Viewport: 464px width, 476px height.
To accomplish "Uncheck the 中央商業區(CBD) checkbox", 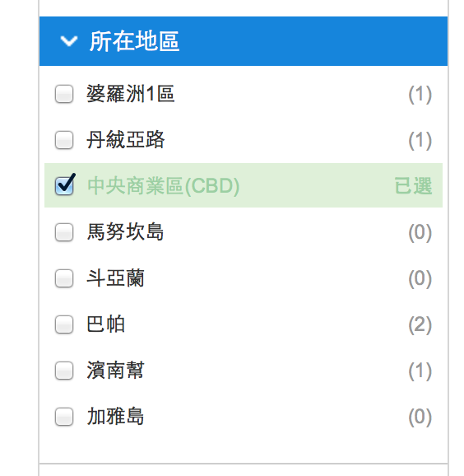I will (x=65, y=184).
